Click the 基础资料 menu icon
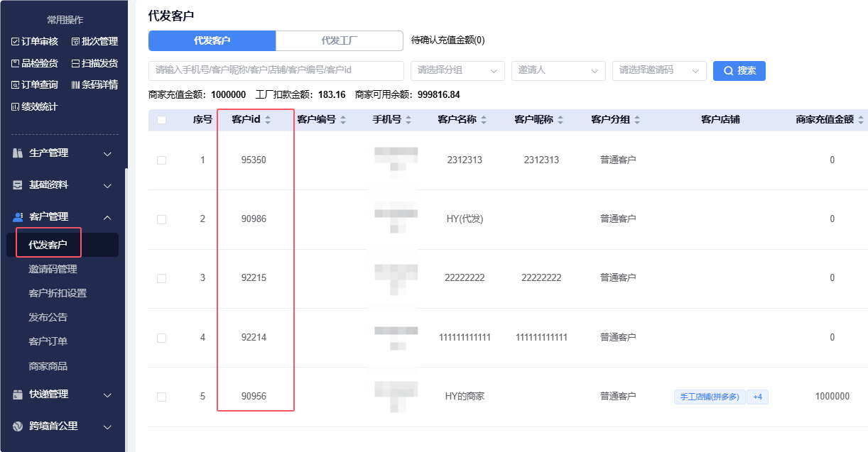The width and height of the screenshot is (868, 452). point(18,185)
